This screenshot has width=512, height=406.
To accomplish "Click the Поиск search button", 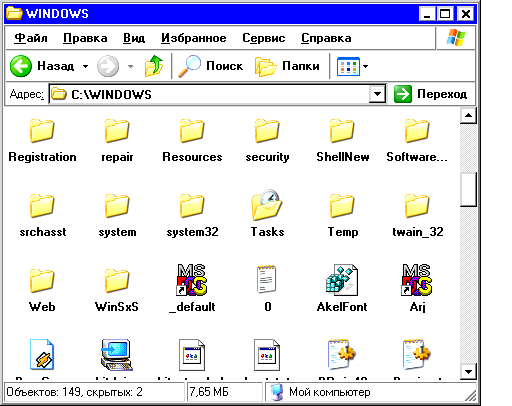I will (x=210, y=66).
